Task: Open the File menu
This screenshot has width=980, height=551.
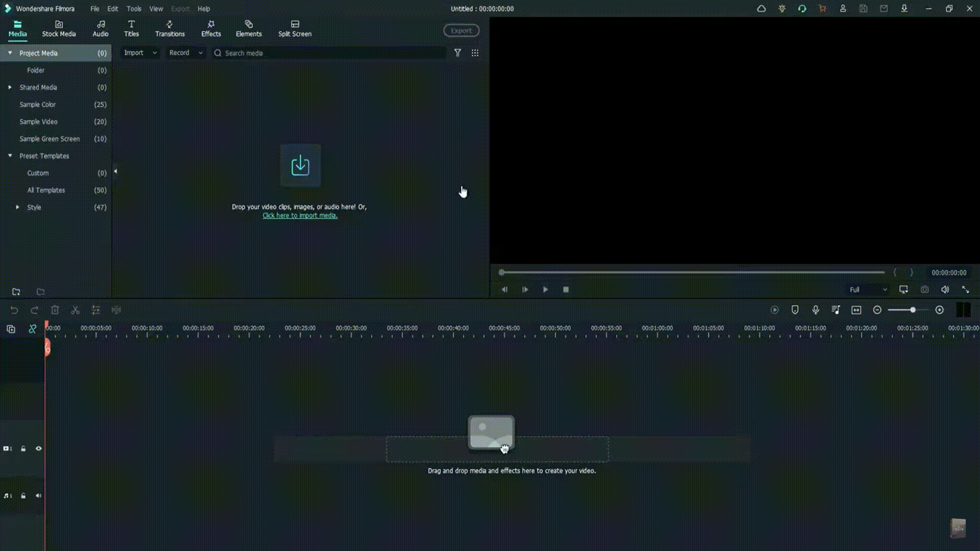Action: point(94,9)
